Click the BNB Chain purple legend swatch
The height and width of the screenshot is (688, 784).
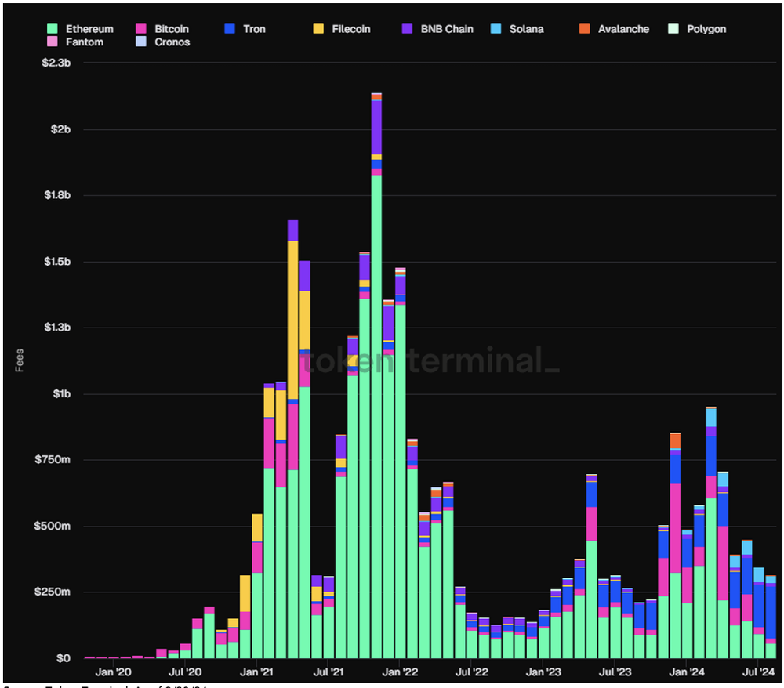tap(407, 28)
